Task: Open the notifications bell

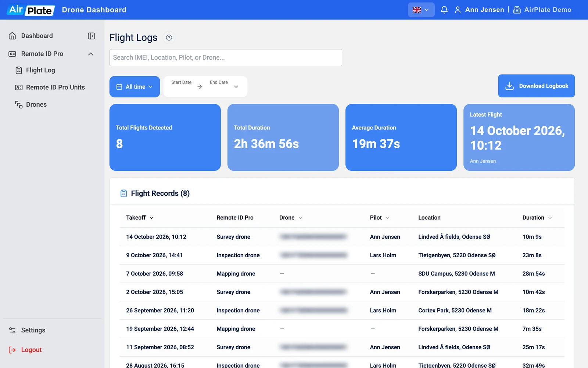Action: pos(444,10)
